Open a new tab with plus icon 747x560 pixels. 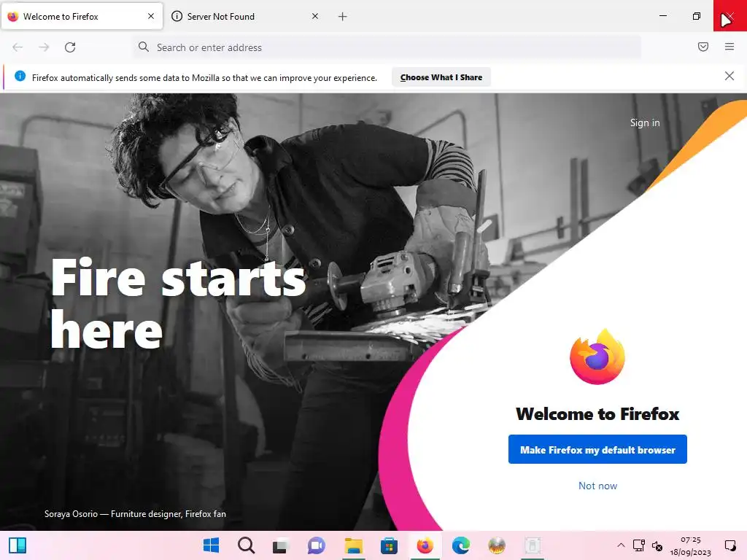click(x=343, y=17)
